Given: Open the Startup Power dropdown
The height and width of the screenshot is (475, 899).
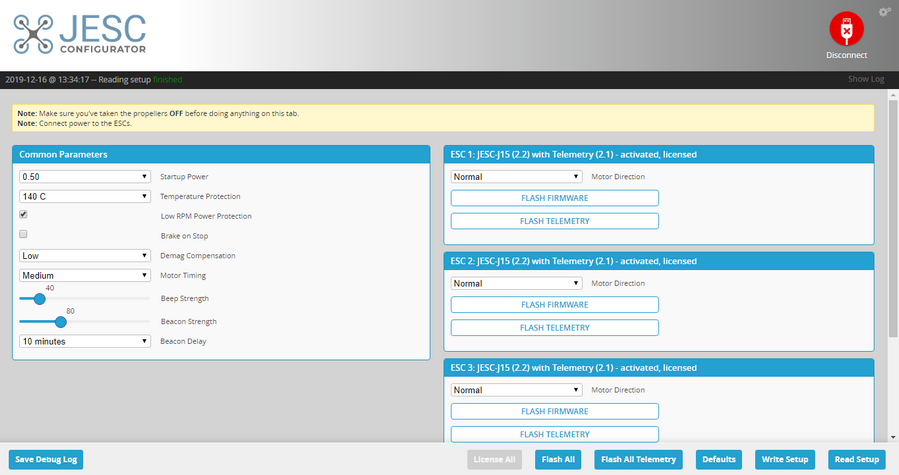Looking at the screenshot, I should [85, 177].
